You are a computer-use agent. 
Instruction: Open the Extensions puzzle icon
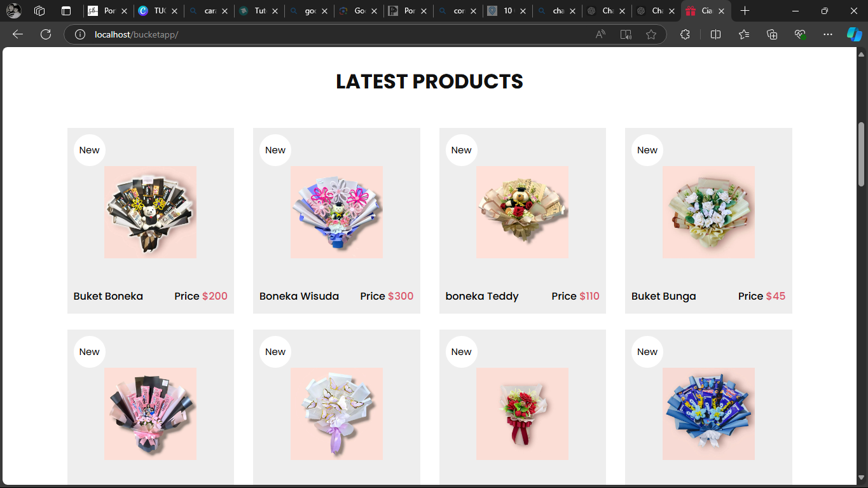(x=685, y=34)
